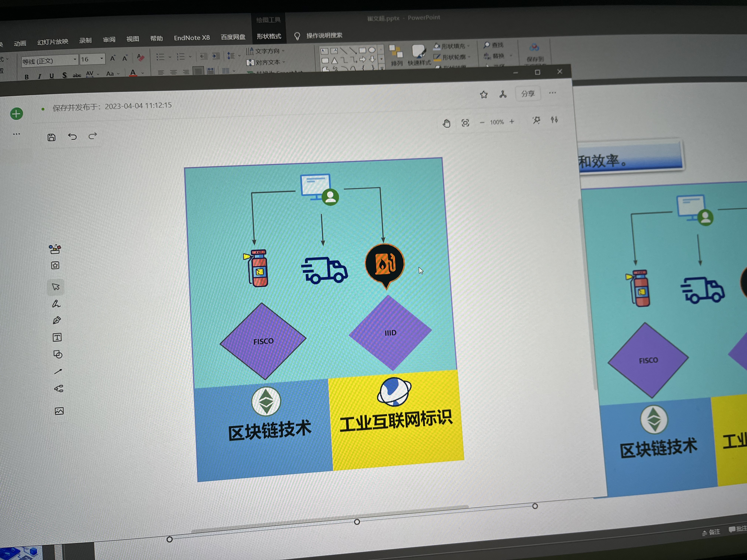Select the pointer selection tool

click(x=56, y=287)
